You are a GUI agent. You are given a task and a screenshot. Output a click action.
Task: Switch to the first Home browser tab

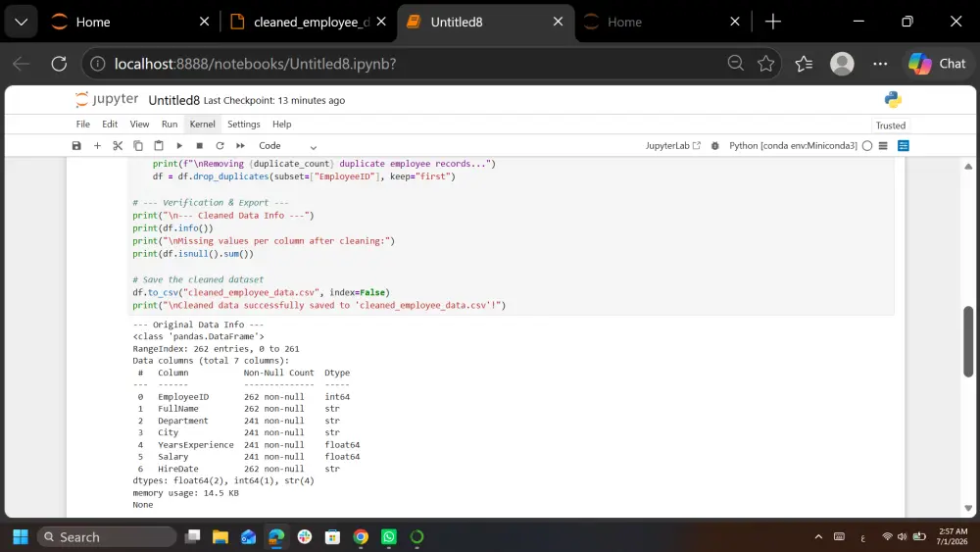tap(130, 22)
